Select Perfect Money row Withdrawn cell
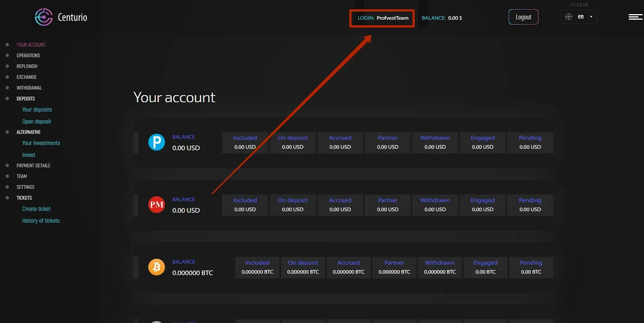Image resolution: width=644 pixels, height=323 pixels. click(435, 205)
